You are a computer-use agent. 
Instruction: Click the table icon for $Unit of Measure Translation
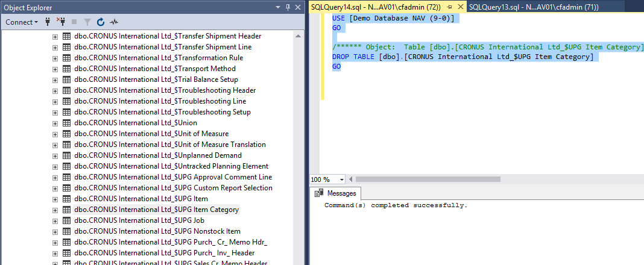click(66, 145)
